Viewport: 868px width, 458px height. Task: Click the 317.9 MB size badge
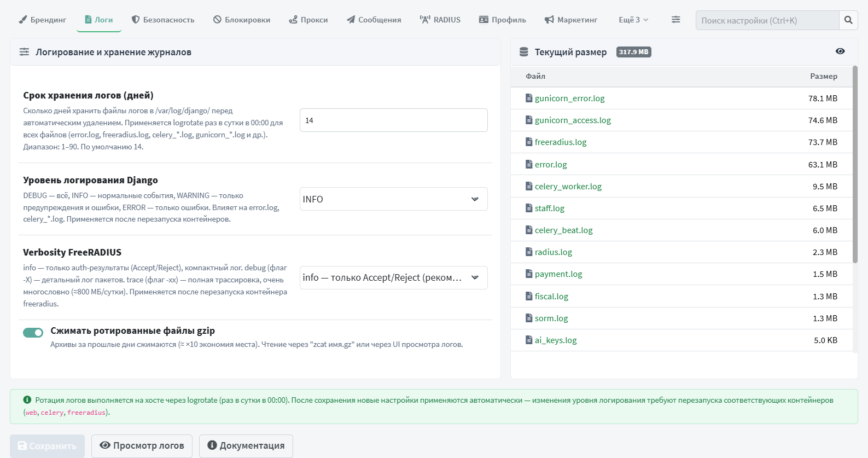click(x=634, y=52)
